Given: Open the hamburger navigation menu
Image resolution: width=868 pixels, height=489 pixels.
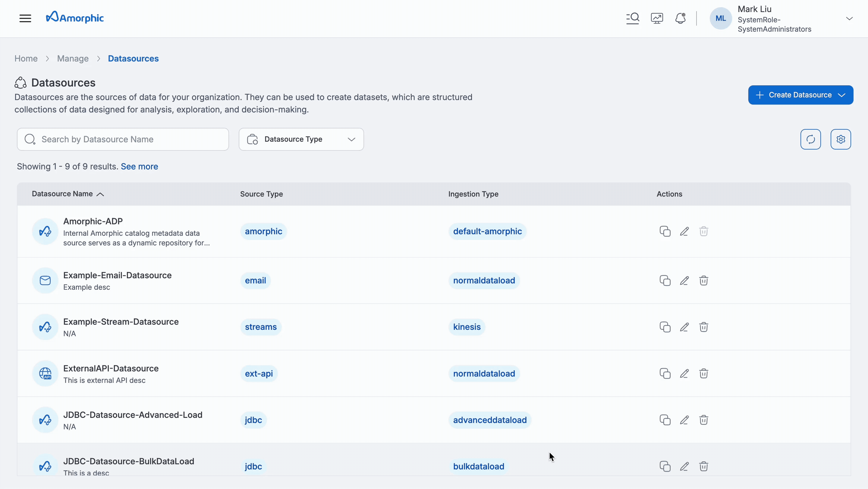Looking at the screenshot, I should coord(25,18).
